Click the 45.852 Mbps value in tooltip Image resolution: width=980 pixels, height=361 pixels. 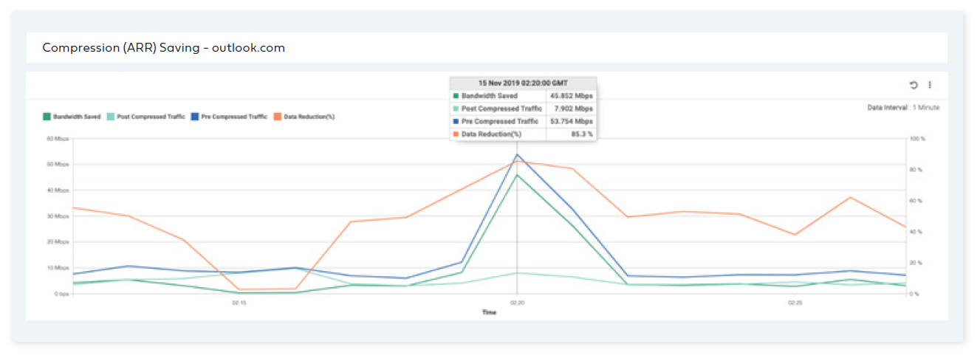[572, 96]
